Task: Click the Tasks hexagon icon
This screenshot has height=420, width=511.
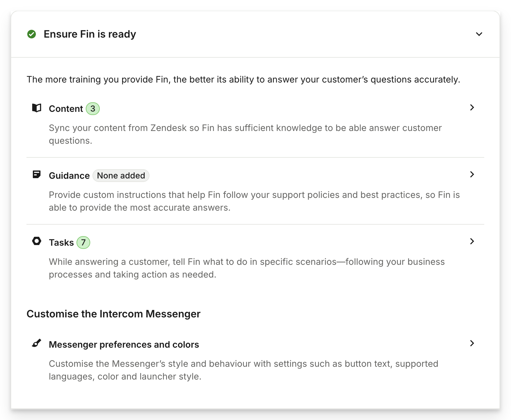Action: click(x=37, y=241)
